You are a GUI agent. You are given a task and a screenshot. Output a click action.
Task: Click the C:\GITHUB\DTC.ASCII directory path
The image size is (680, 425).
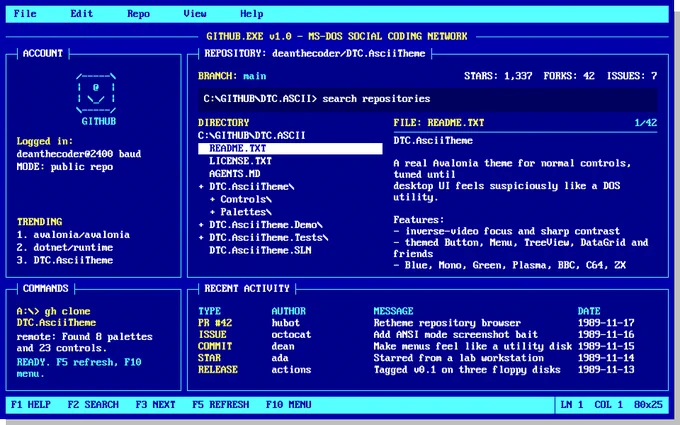[252, 136]
